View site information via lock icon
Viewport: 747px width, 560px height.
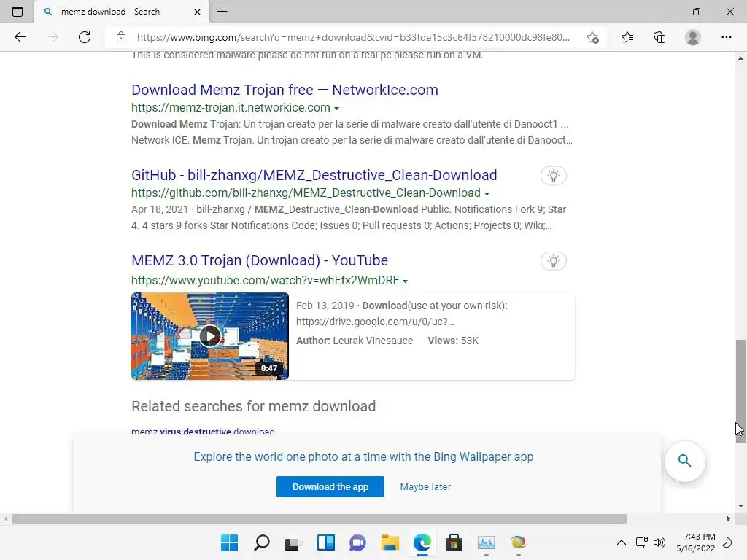[121, 37]
